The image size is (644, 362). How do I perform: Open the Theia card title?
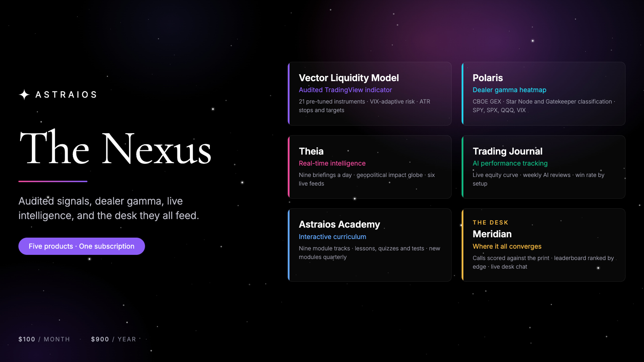pyautogui.click(x=311, y=151)
